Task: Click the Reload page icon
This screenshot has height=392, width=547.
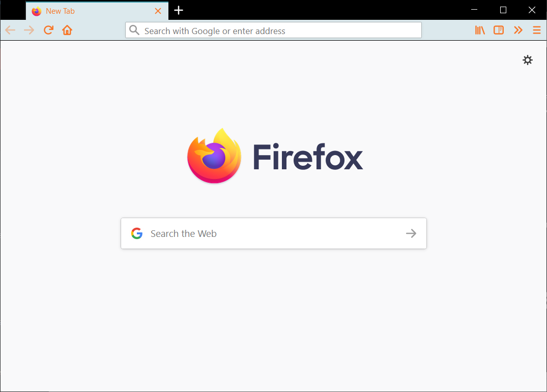Action: pyautogui.click(x=48, y=30)
